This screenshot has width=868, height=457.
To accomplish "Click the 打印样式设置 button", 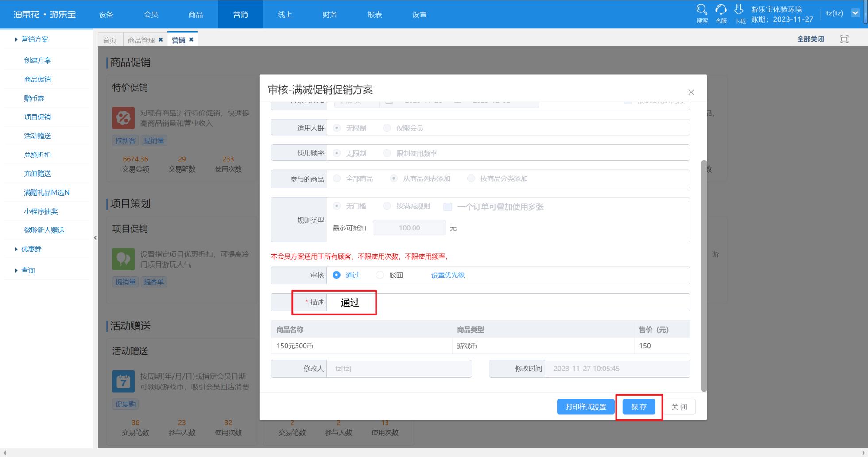I will tap(585, 407).
